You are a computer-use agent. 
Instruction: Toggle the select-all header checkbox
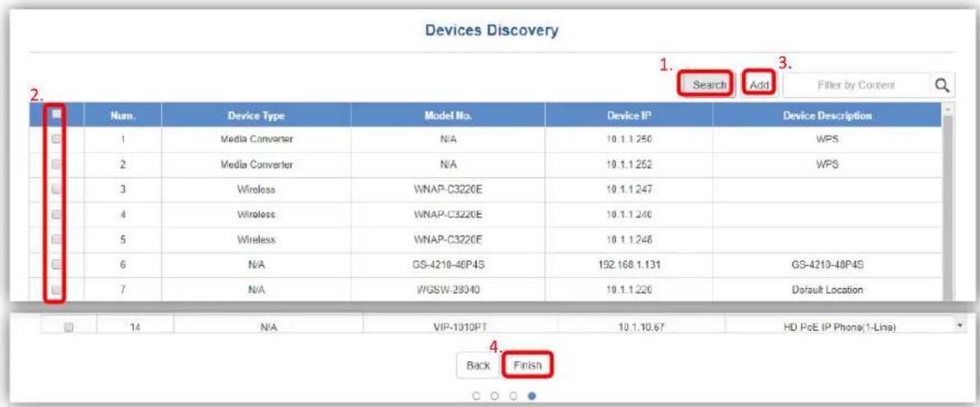(56, 114)
